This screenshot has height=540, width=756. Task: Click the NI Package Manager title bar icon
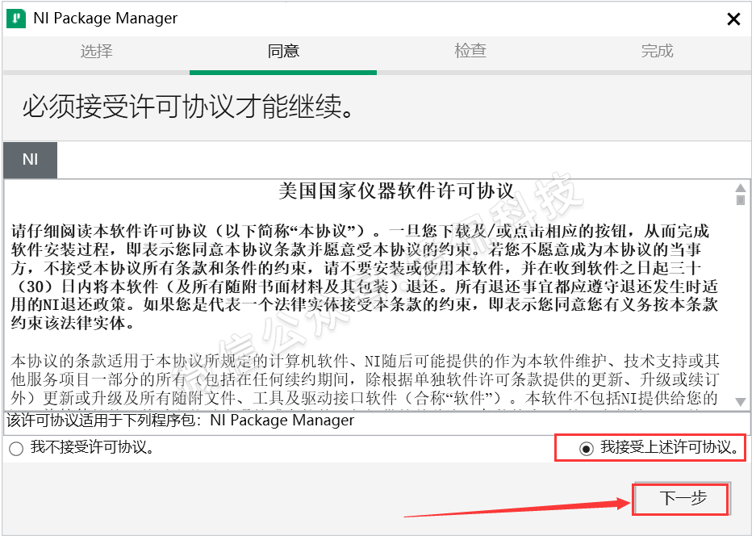coord(15,19)
